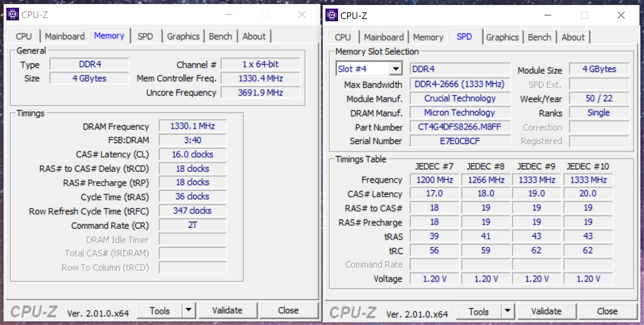Screen dimensions: 644x325
Task: Open About tab in the left window
Action: coord(254,36)
